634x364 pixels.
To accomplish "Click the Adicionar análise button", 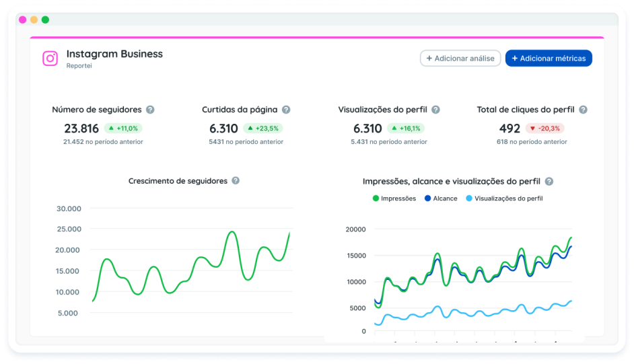I will (460, 59).
